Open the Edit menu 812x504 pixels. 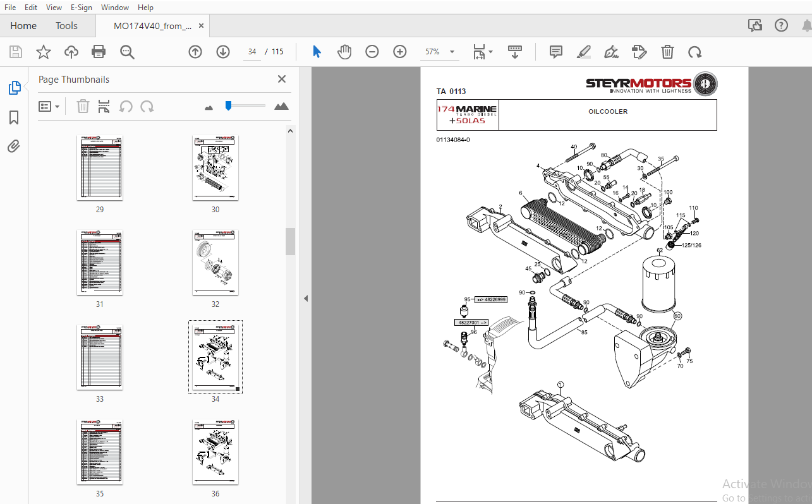coord(31,8)
